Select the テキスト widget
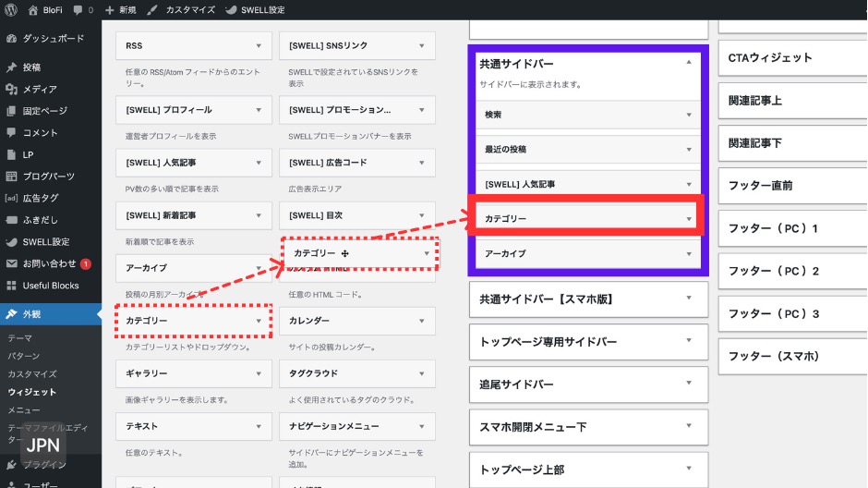 click(194, 426)
